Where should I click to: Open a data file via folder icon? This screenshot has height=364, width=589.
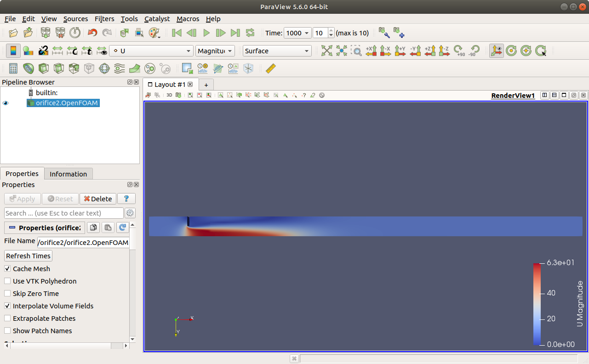click(x=14, y=33)
